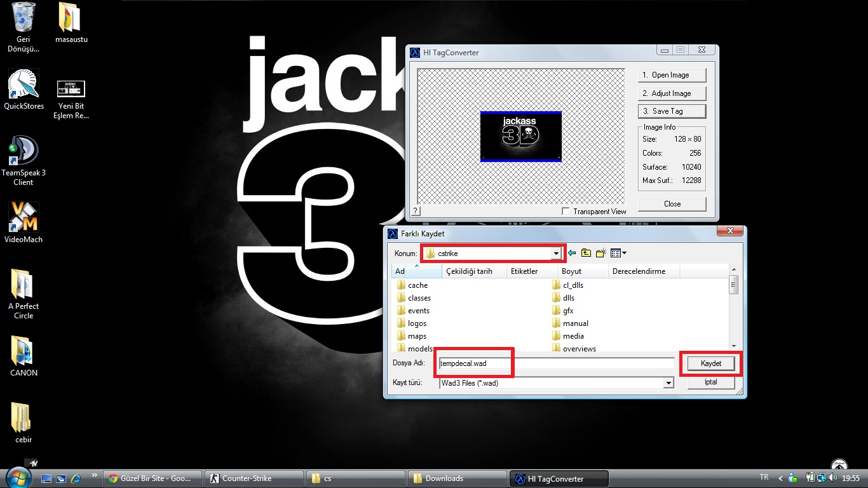
Task: Launch TeamSpeak 3 Client shortcut
Action: 24,161
